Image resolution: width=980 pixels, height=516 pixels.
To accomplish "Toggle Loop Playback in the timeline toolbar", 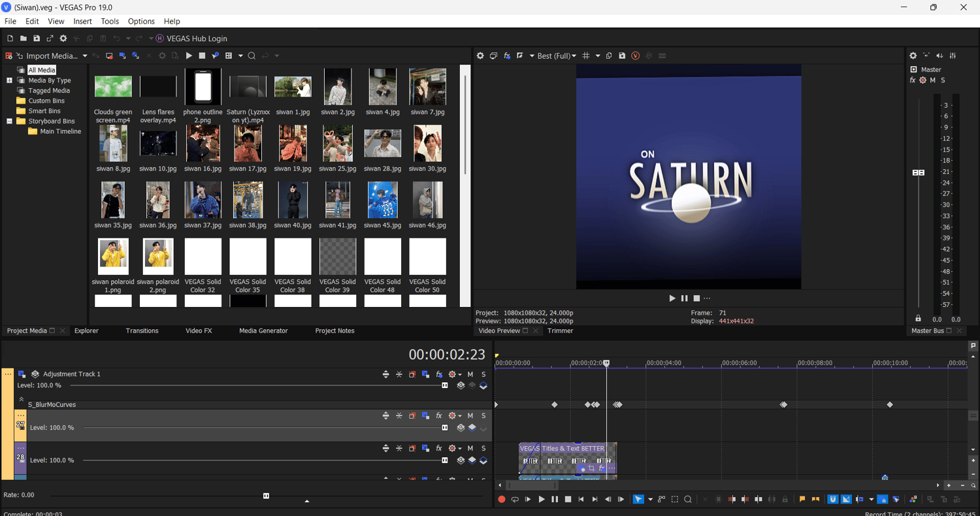I will (x=515, y=500).
